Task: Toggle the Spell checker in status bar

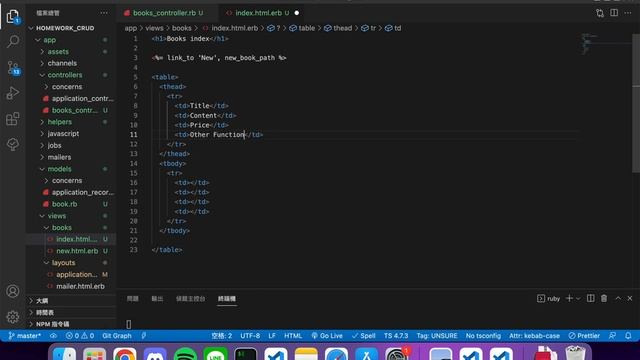Action: pyautogui.click(x=363, y=336)
